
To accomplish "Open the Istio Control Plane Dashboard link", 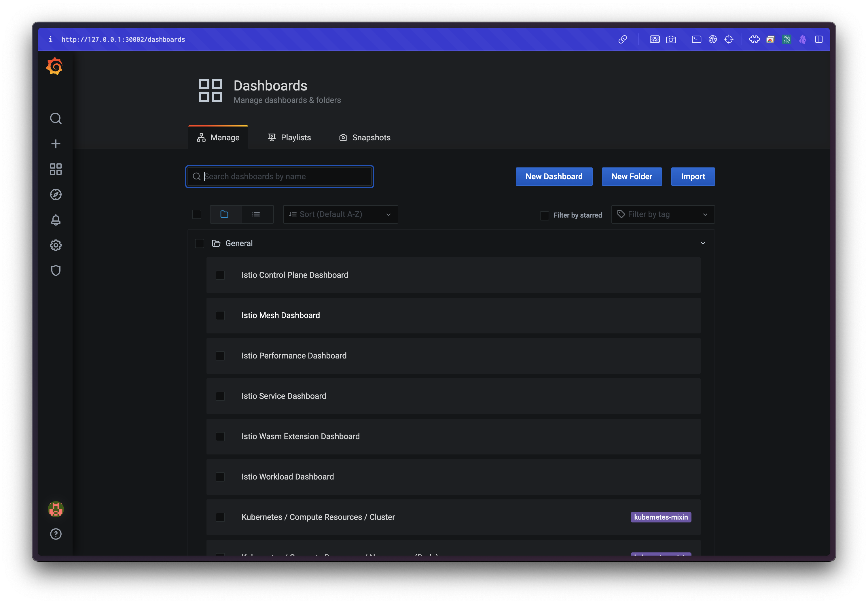I will point(295,275).
